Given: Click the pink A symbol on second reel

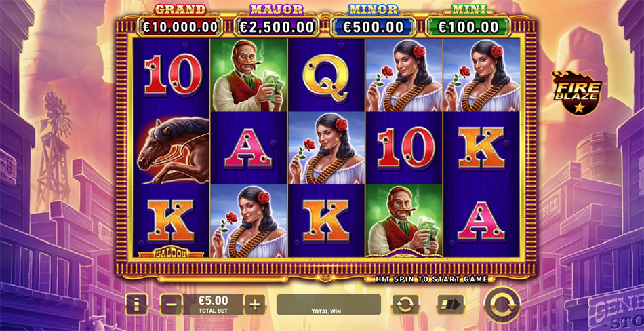Looking at the screenshot, I should point(247,149).
